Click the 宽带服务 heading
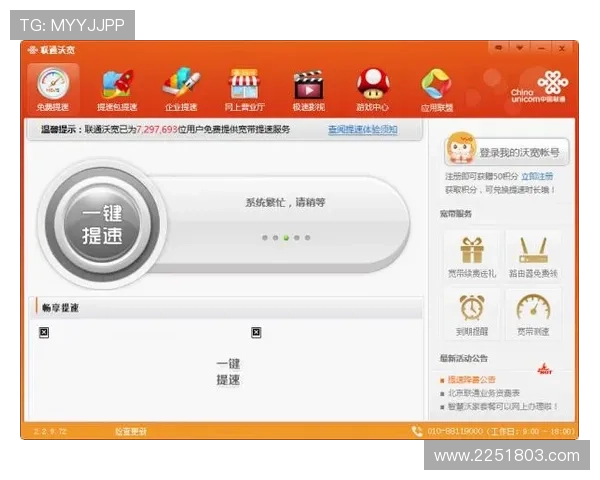 (x=455, y=213)
